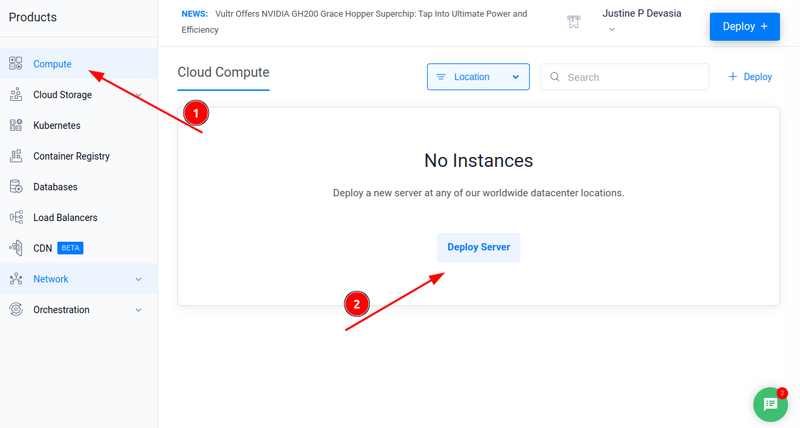Click the search magnifier icon
This screenshot has height=428, width=800.
[555, 77]
